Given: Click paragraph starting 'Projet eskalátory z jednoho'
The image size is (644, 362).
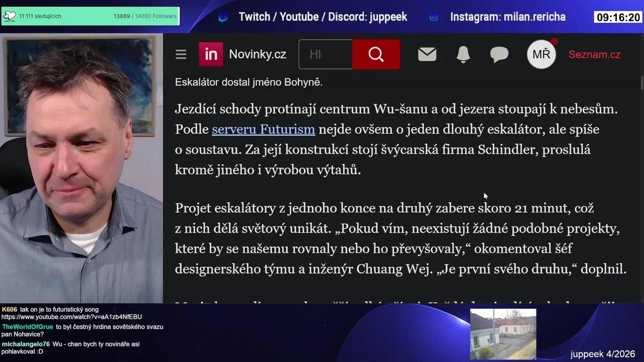Looking at the screenshot, I should pyautogui.click(x=400, y=239).
